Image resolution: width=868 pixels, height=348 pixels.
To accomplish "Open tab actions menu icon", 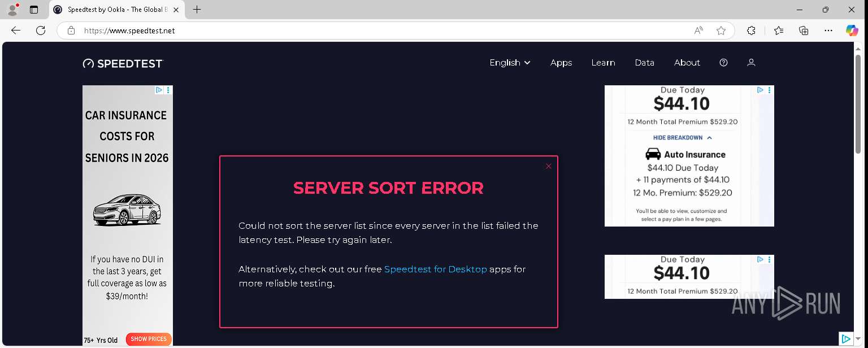I will coord(34,10).
